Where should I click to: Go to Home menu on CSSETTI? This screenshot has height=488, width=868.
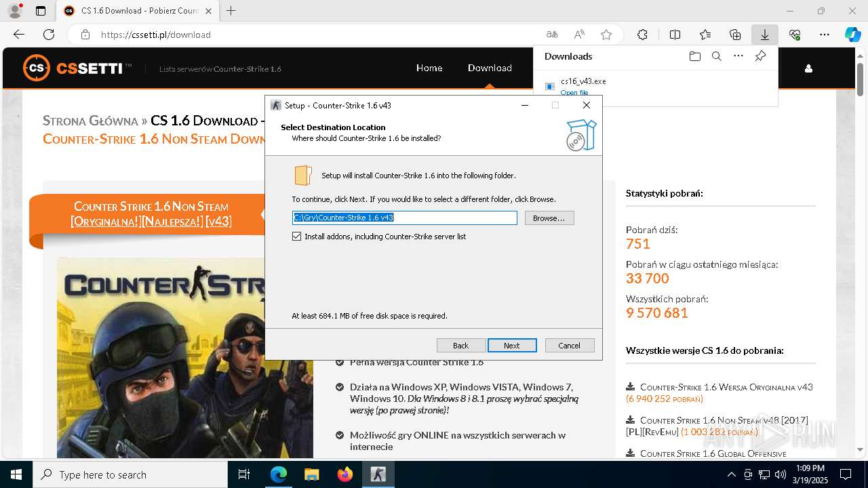429,68
